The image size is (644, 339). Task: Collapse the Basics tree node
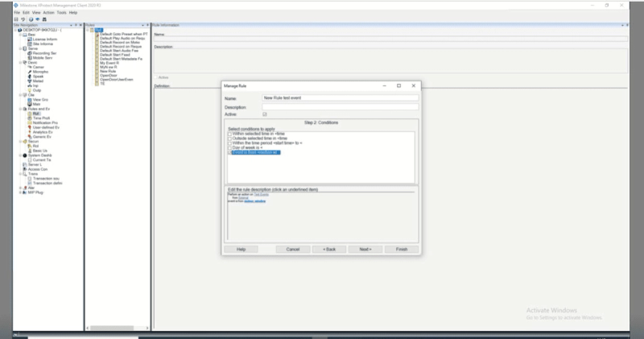(20, 35)
